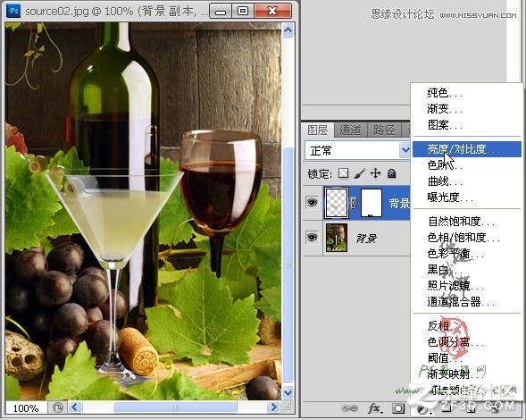526x420 pixels.
Task: Add a layer mask using the mask icon
Action: click(398, 408)
